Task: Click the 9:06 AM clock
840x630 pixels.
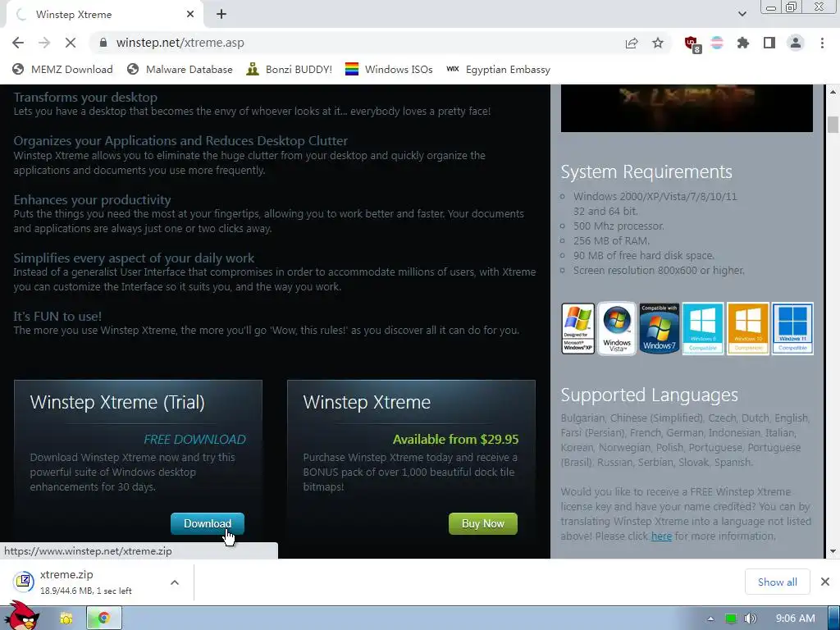Action: click(x=796, y=619)
